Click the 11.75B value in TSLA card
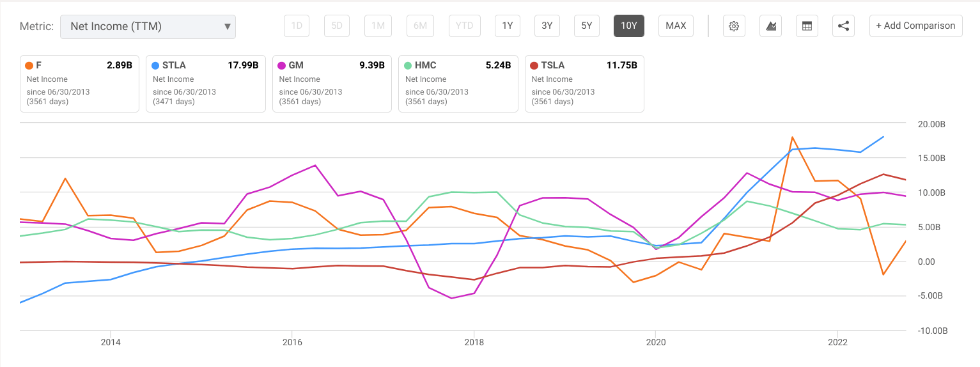980x367 pixels. (x=622, y=65)
